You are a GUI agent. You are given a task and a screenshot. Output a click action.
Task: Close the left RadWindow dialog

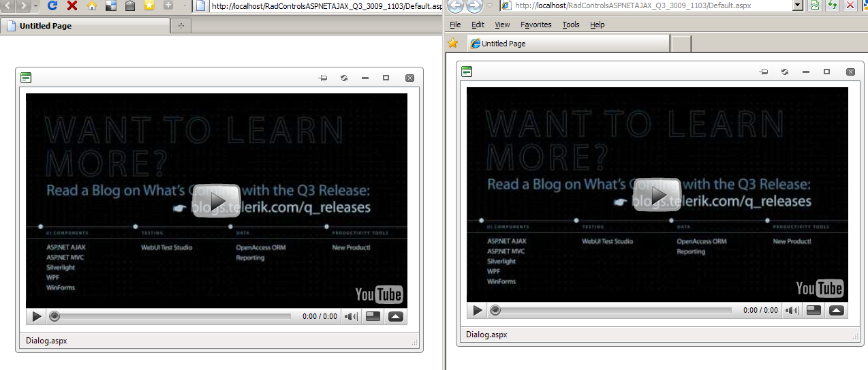(409, 78)
